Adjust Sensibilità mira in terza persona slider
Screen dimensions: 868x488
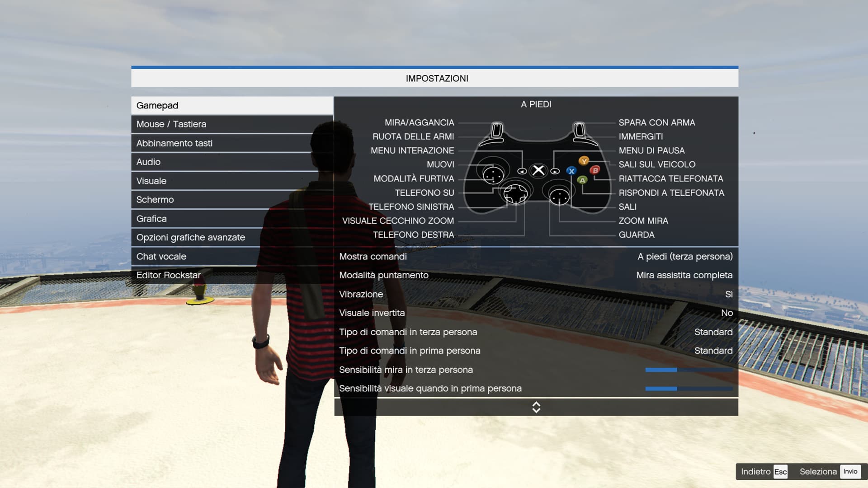tap(689, 370)
